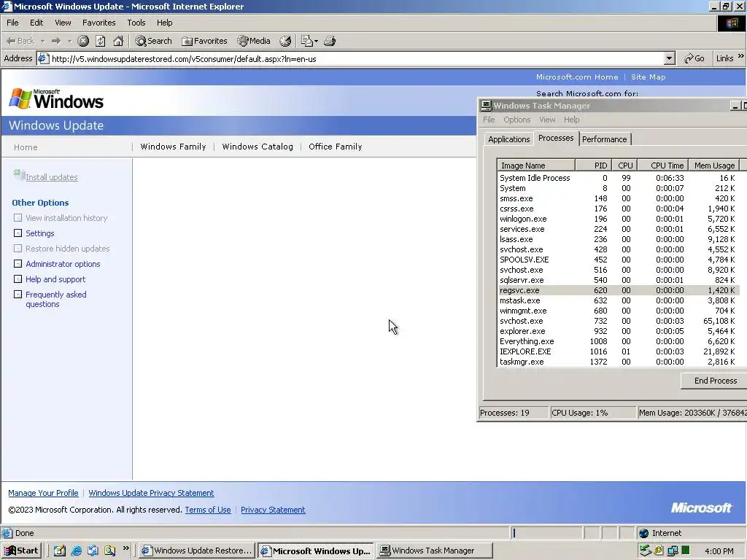This screenshot has height=560, width=747.
Task: Expand the Links toolbar chevron
Action: (x=741, y=56)
